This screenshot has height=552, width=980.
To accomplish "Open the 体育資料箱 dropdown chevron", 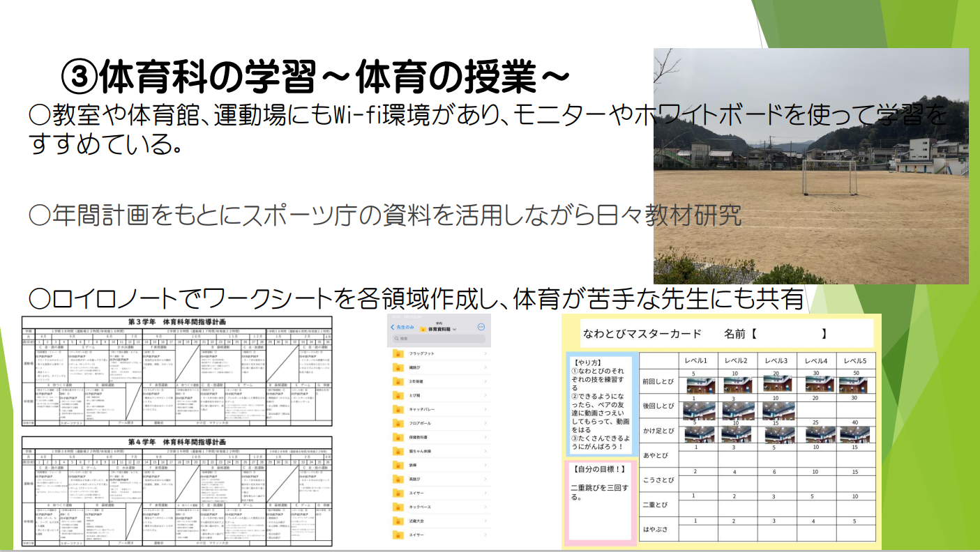I will tap(454, 328).
